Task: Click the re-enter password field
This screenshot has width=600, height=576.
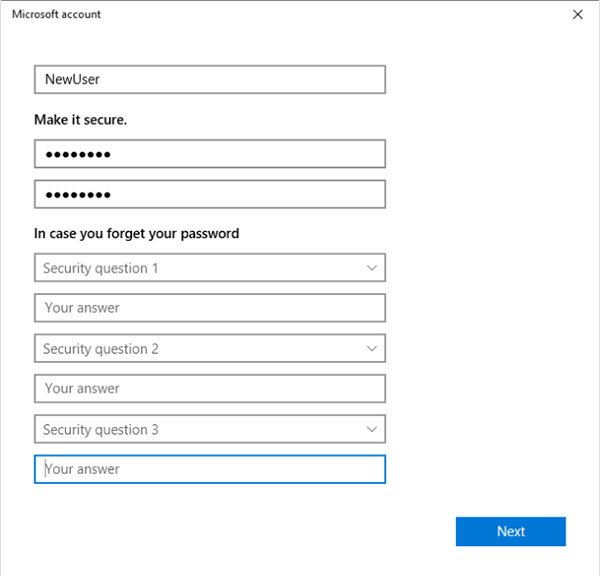Action: pos(210,194)
